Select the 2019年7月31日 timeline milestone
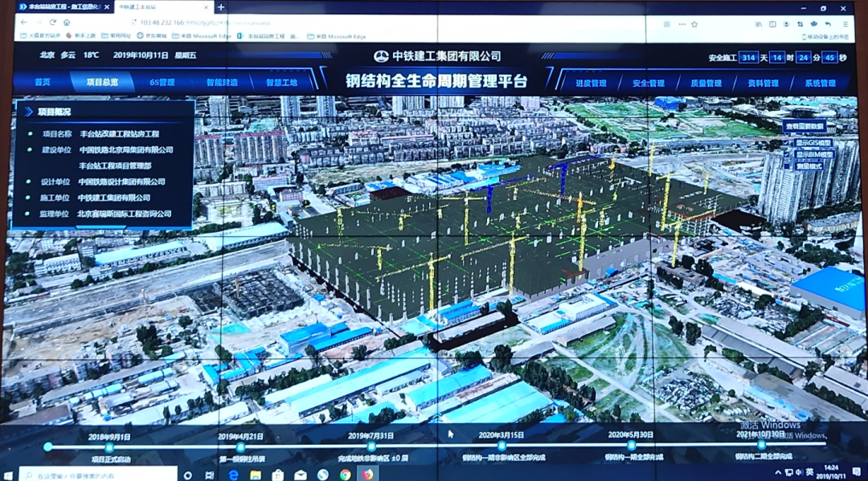The image size is (868, 481). pos(371,446)
